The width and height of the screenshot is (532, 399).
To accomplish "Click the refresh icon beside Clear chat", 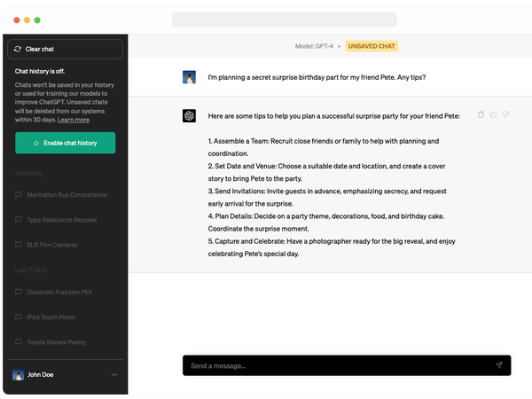I will [18, 50].
